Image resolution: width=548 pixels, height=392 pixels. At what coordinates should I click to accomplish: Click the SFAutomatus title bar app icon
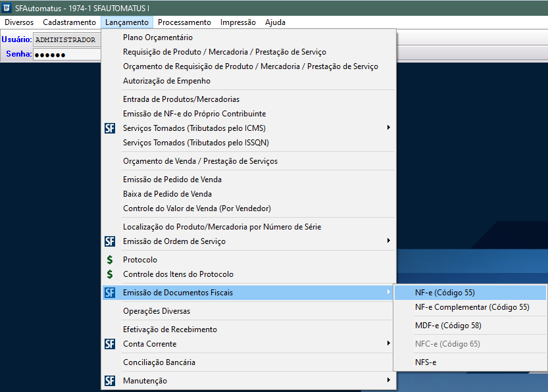7,7
